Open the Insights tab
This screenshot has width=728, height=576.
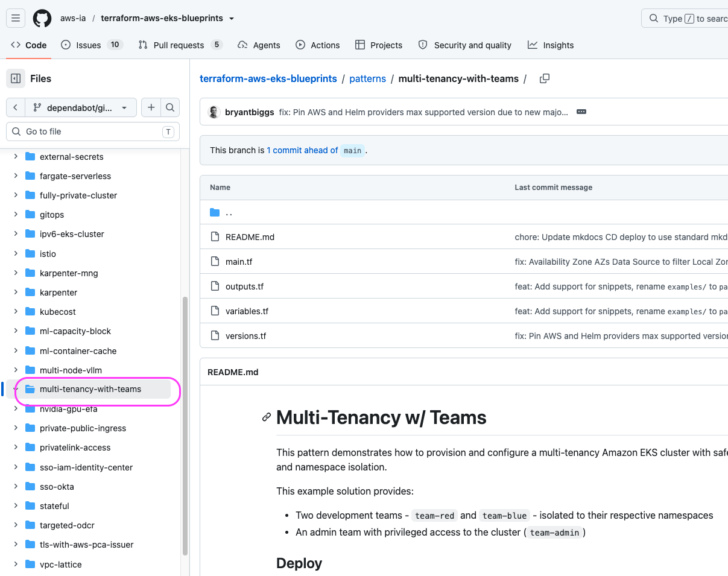click(551, 45)
